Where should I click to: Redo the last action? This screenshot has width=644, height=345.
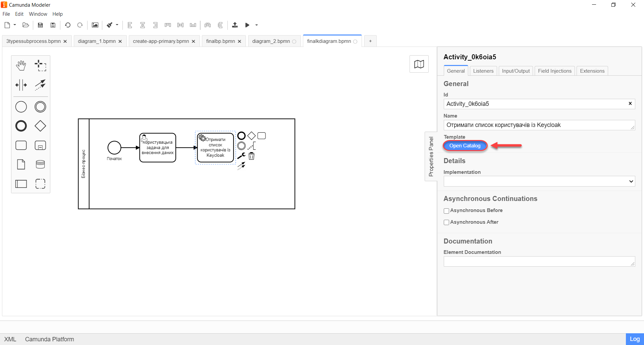(80, 25)
